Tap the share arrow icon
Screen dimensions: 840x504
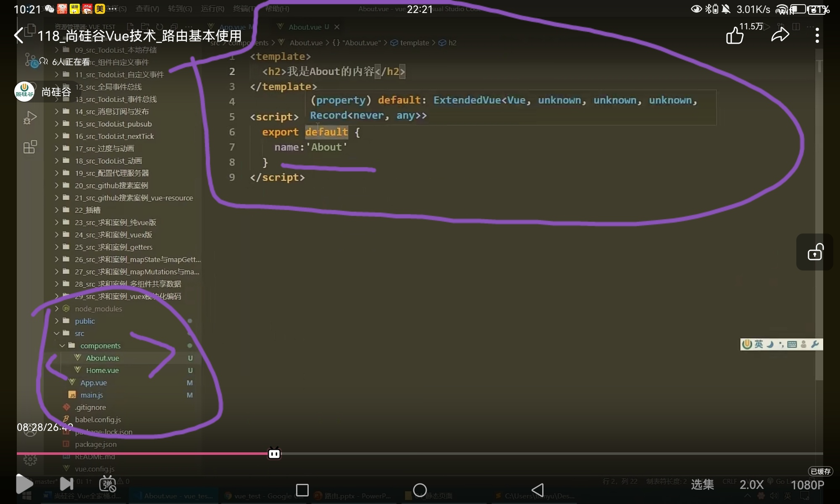[780, 35]
